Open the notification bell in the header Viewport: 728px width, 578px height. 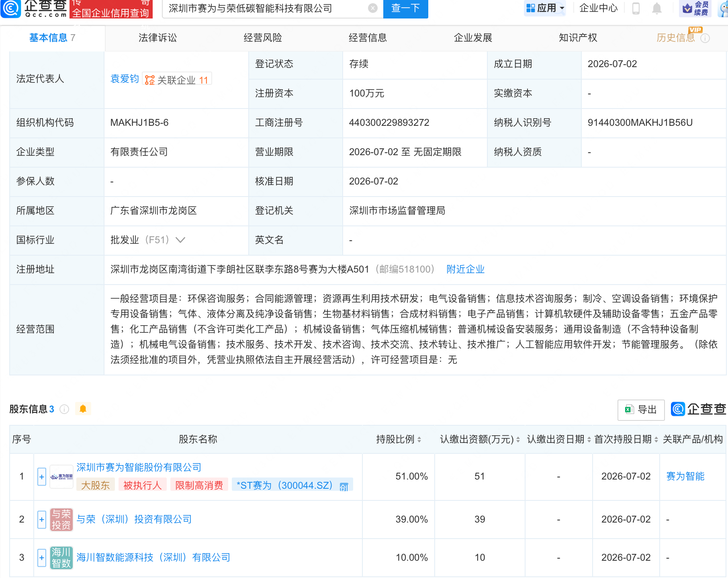point(657,8)
